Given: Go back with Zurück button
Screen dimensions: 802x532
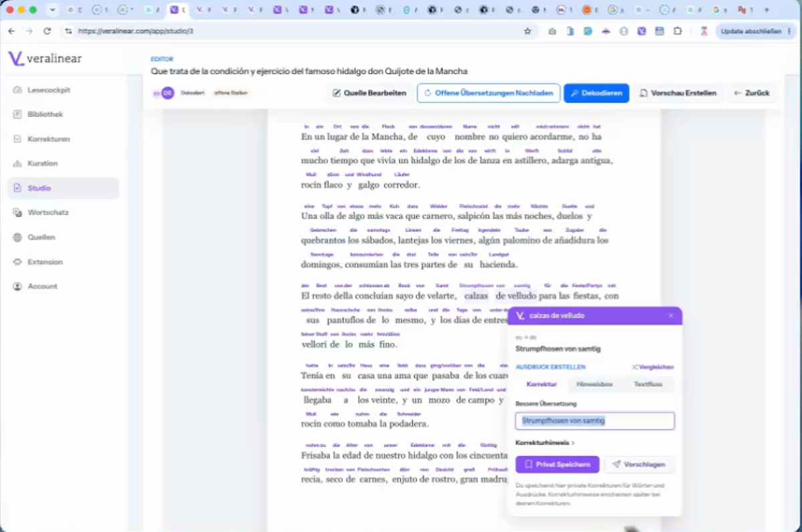Looking at the screenshot, I should 752,93.
